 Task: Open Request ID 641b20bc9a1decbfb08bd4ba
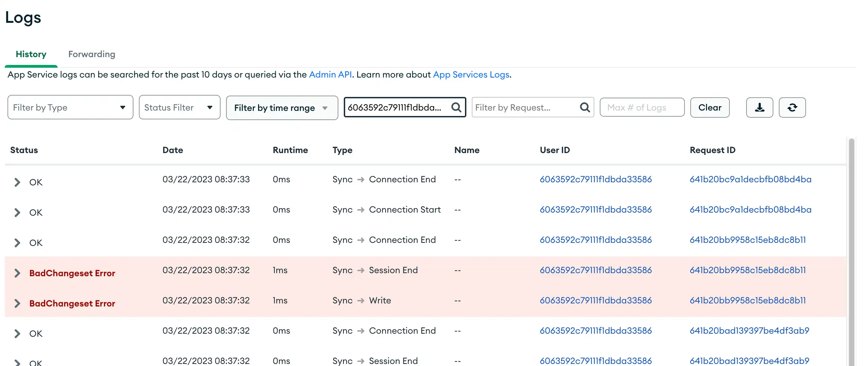point(750,179)
